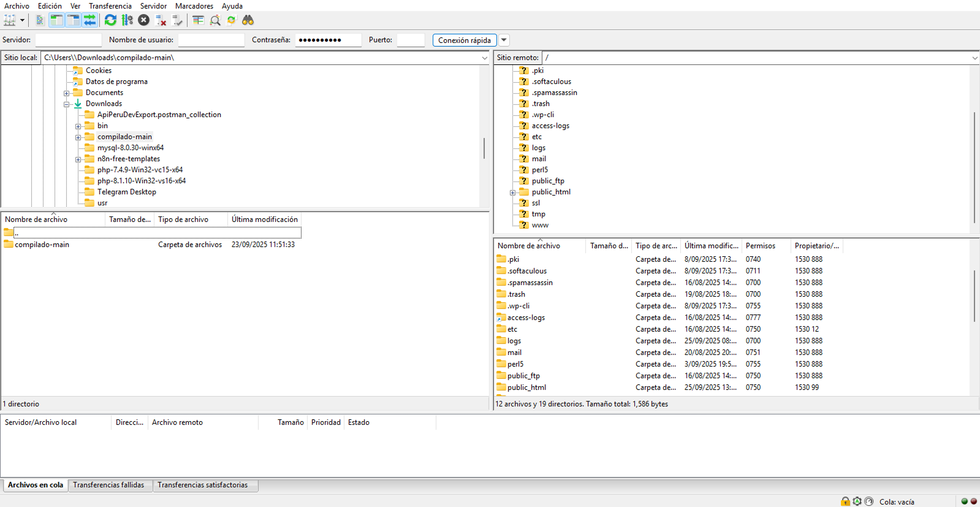Viewport: 980px width, 507px height.
Task: Refresh the file and folder lists
Action: [x=110, y=20]
